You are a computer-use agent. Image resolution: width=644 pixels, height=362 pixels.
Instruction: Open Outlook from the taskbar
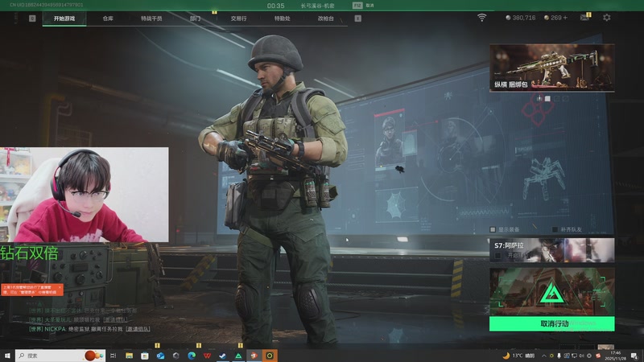[x=160, y=356]
